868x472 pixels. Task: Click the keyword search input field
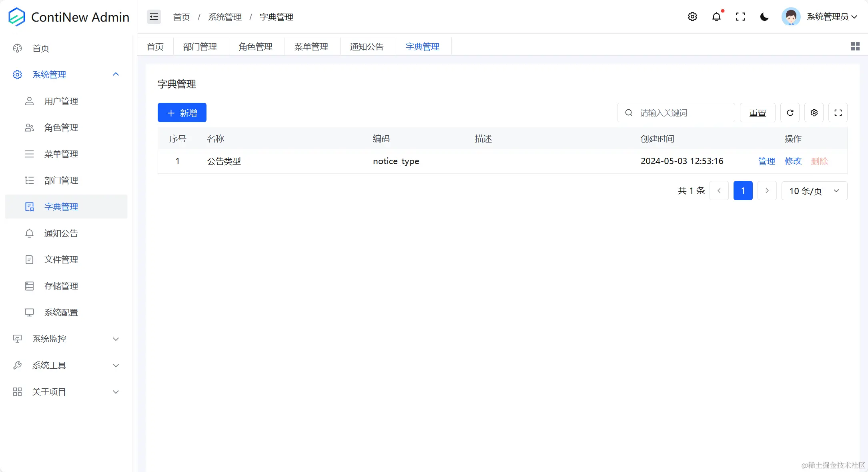[676, 112]
